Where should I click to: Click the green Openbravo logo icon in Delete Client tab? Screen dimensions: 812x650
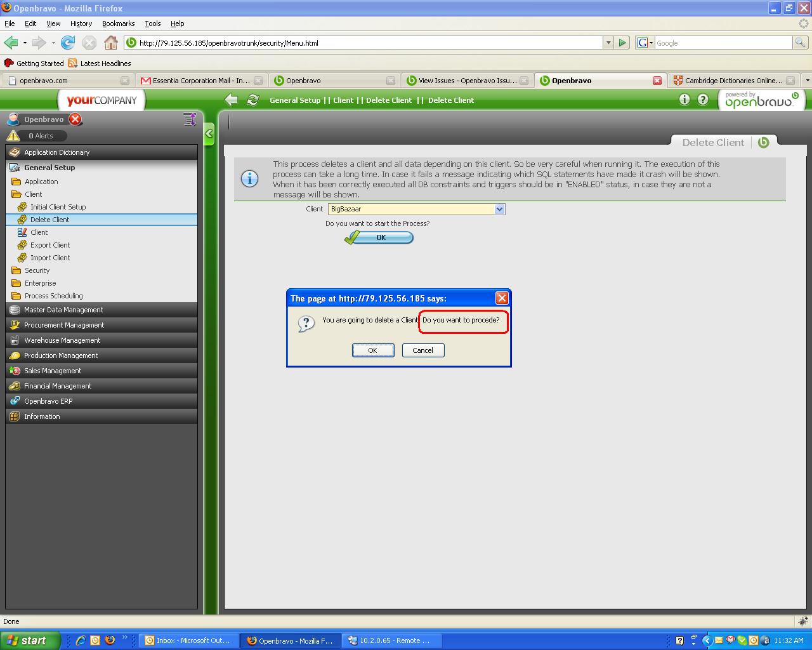763,142
